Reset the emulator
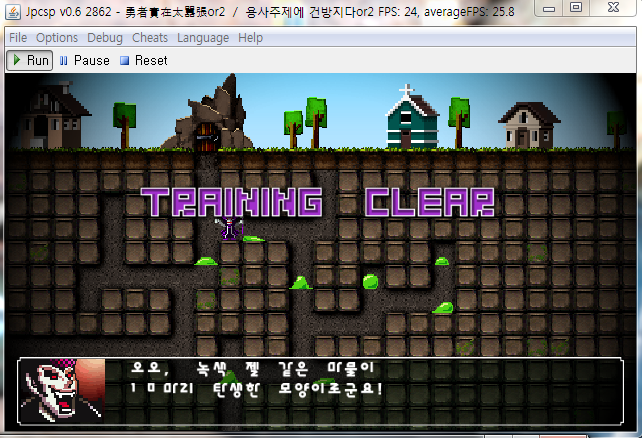Screen dimensions: 642x438 (143, 60)
